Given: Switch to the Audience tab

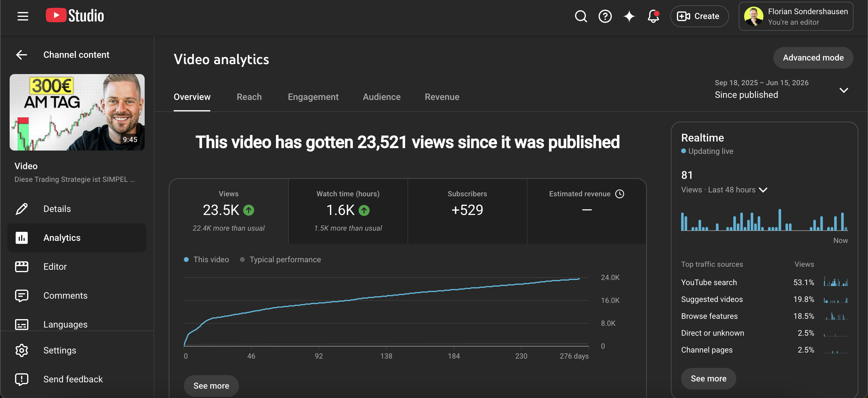Looking at the screenshot, I should coord(382,97).
